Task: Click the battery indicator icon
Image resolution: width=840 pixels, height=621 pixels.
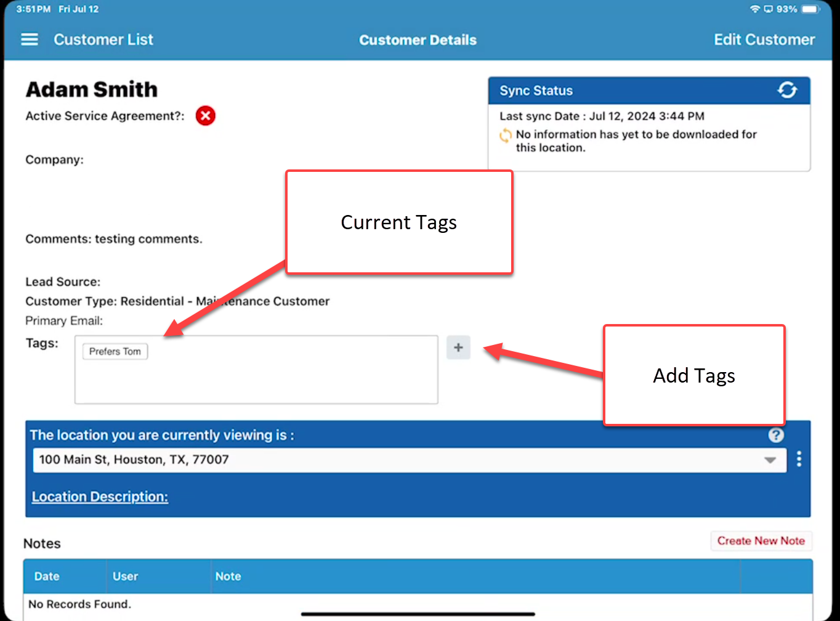Action: [810, 9]
